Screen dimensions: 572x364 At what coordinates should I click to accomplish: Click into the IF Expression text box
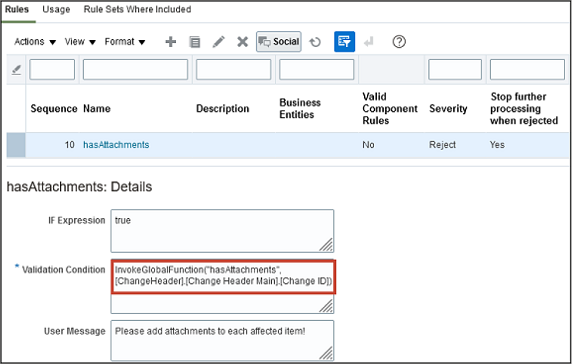tap(222, 231)
